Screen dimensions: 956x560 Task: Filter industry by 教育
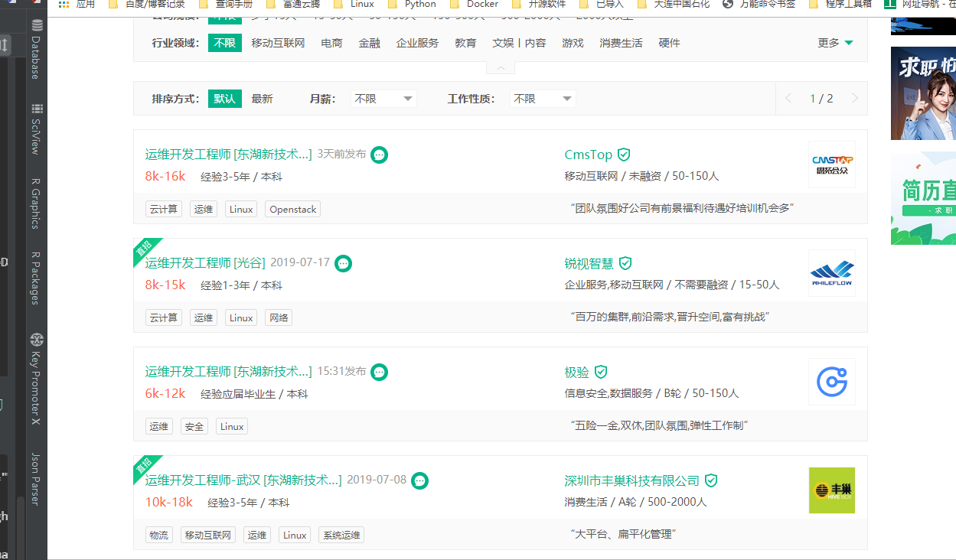(x=465, y=43)
